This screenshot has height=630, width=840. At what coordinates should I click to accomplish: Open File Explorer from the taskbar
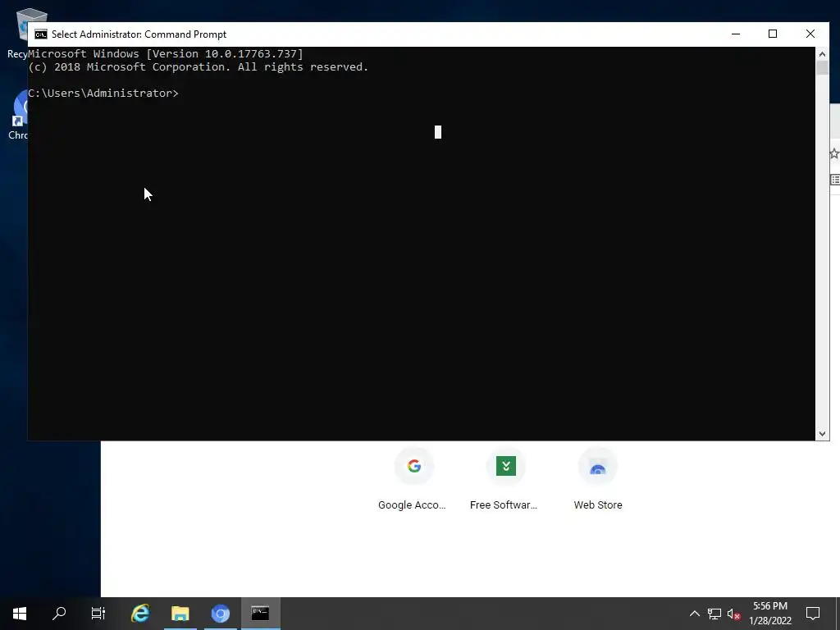click(x=180, y=614)
